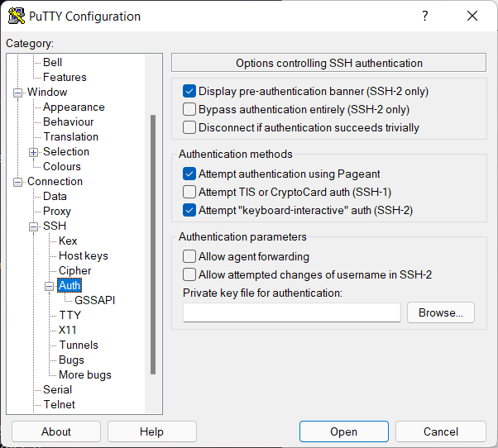
Task: Open the Host keys category
Action: click(84, 255)
